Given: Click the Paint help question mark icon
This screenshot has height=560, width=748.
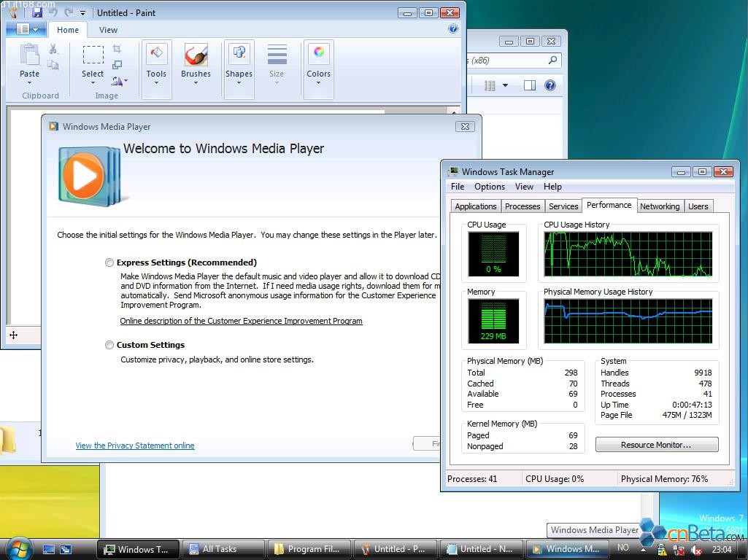Looking at the screenshot, I should click(453, 28).
